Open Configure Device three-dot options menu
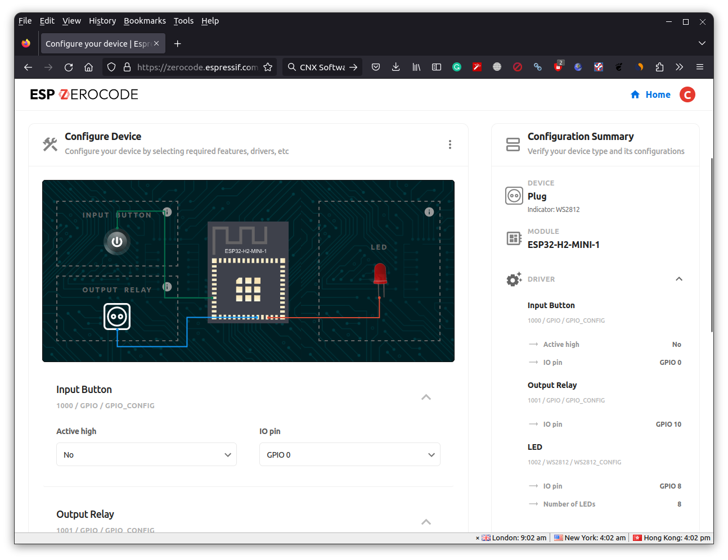This screenshot has height=560, width=728. (x=450, y=144)
